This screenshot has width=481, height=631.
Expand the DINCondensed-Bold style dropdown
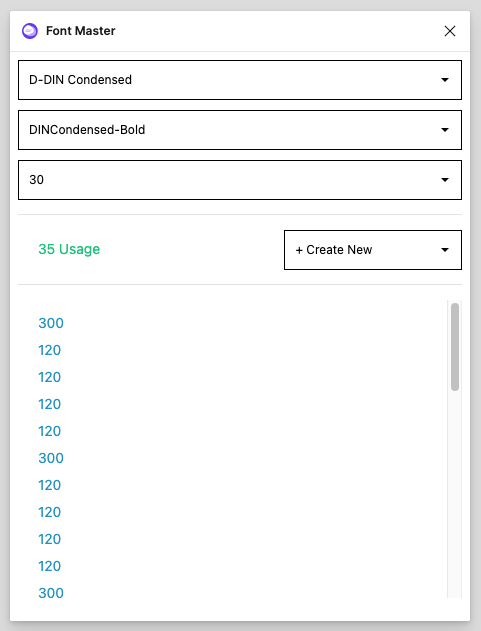[x=240, y=130]
